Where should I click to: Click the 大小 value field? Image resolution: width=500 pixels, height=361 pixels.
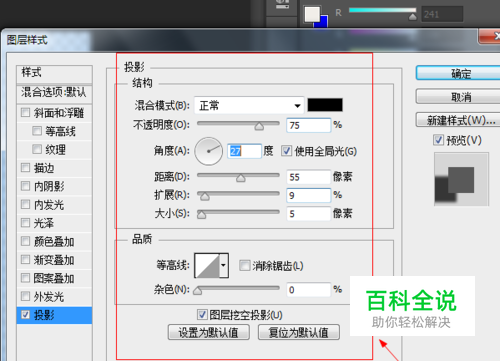(309, 213)
